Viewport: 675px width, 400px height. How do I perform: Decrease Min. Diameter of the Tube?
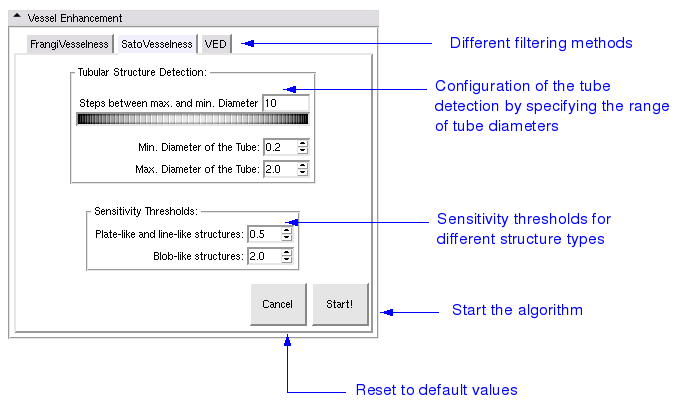click(302, 151)
